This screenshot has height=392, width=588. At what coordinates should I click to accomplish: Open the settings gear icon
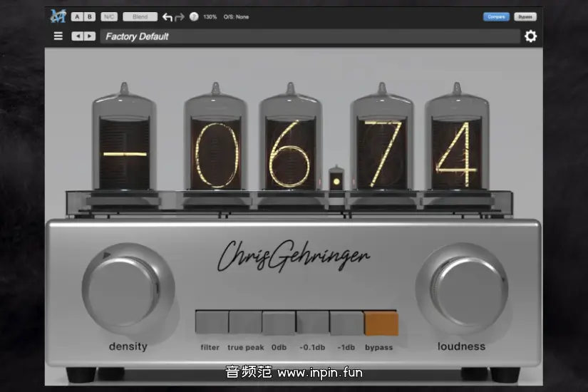click(x=530, y=36)
